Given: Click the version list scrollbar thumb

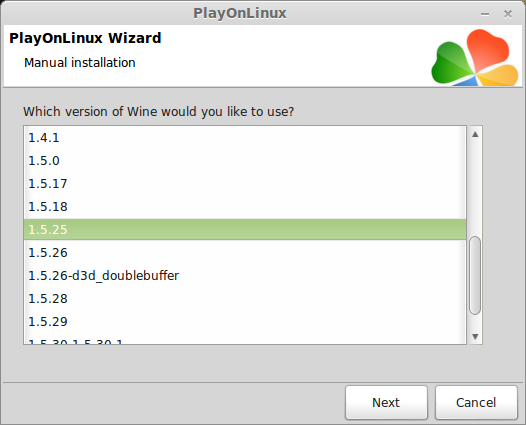Looking at the screenshot, I should [x=475, y=275].
